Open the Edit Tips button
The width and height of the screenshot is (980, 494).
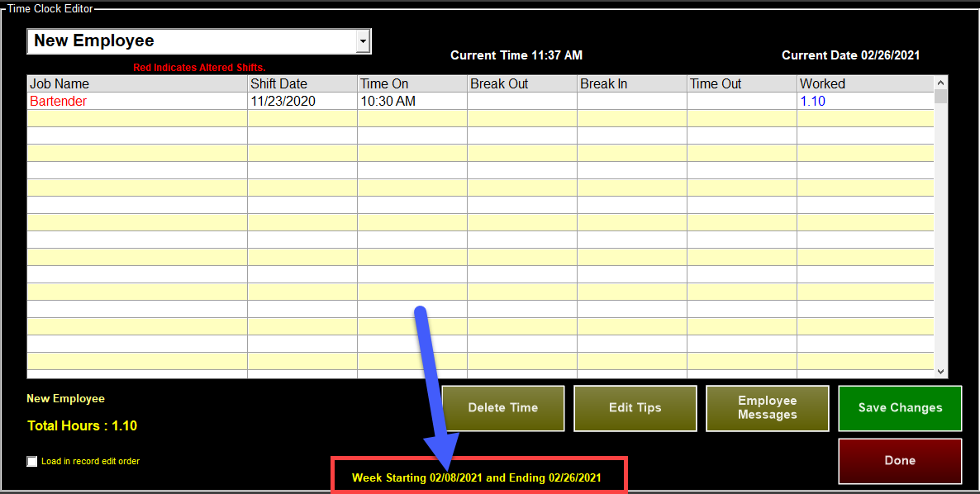[635, 408]
